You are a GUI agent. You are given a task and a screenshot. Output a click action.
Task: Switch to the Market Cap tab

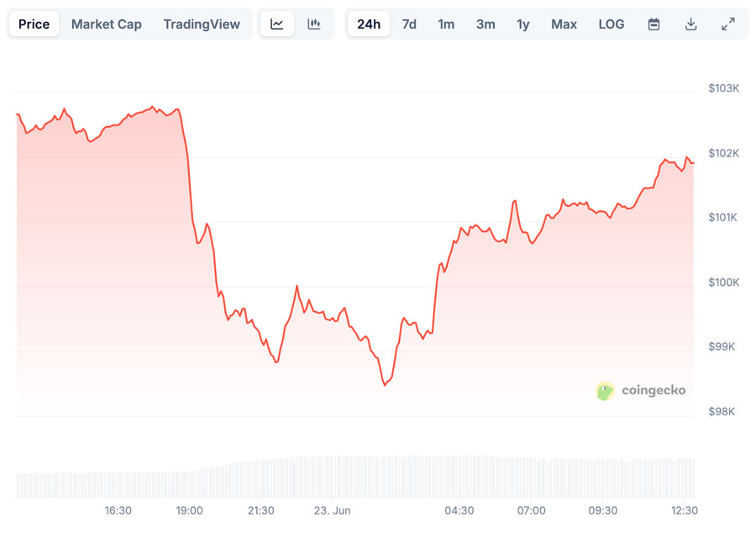point(107,24)
